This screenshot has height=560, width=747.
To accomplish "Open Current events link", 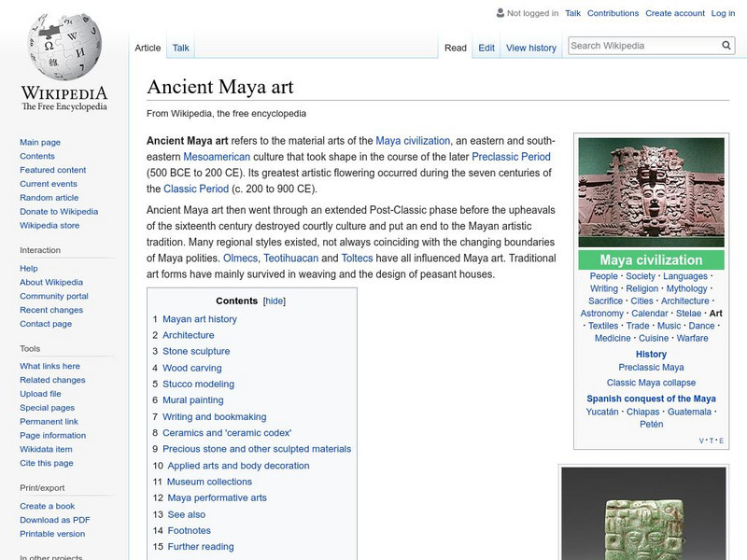I will (x=49, y=183).
